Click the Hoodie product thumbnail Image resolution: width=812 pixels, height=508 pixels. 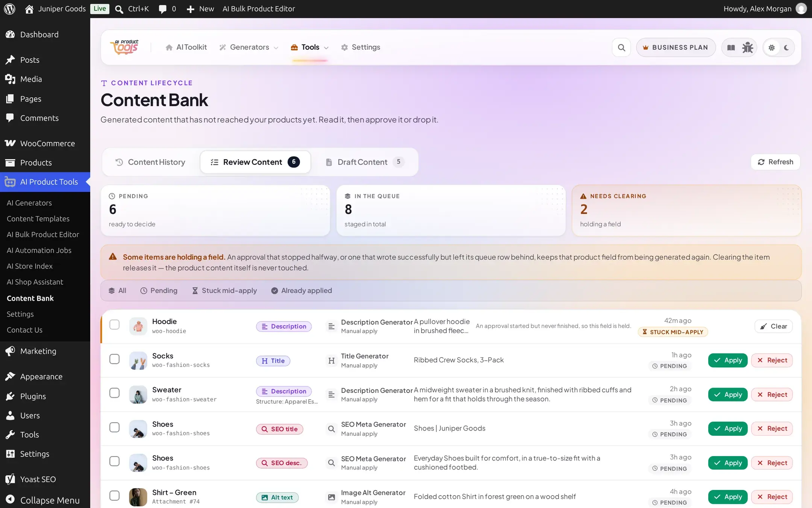(138, 326)
